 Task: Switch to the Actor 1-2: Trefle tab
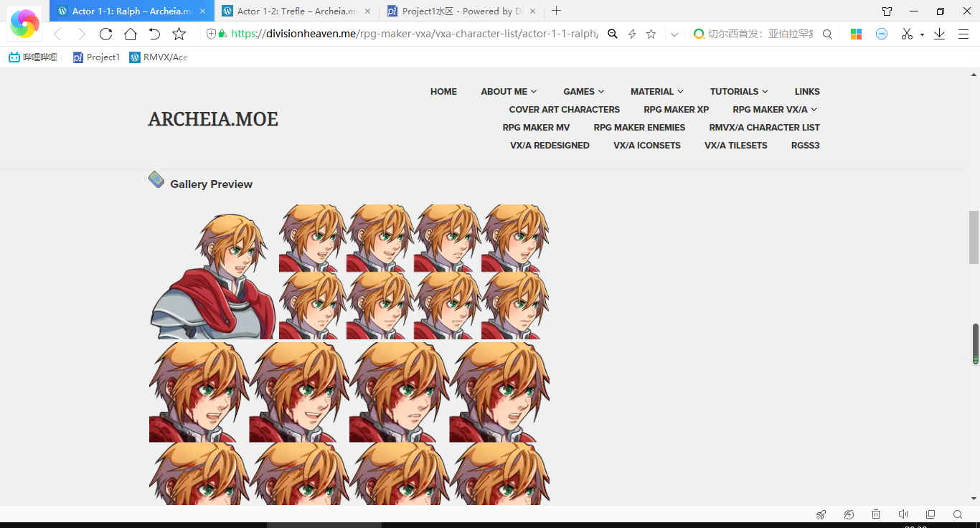tap(296, 11)
